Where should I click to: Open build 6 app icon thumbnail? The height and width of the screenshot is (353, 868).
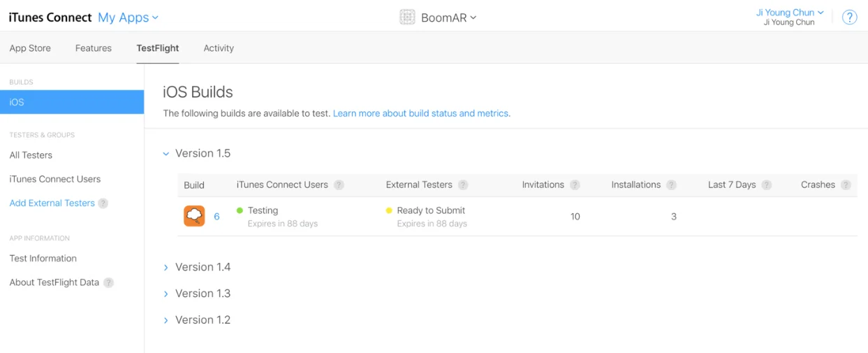click(194, 216)
